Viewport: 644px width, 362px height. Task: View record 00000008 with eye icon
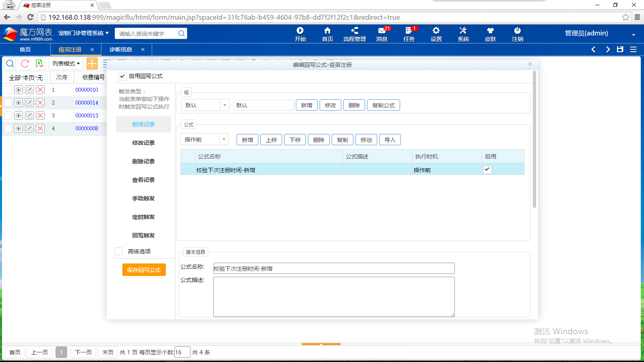[x=19, y=128]
